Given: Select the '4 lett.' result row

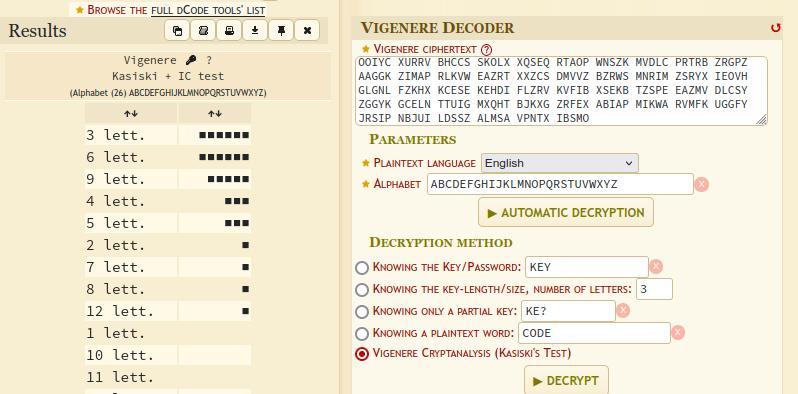Looking at the screenshot, I should coord(168,201).
